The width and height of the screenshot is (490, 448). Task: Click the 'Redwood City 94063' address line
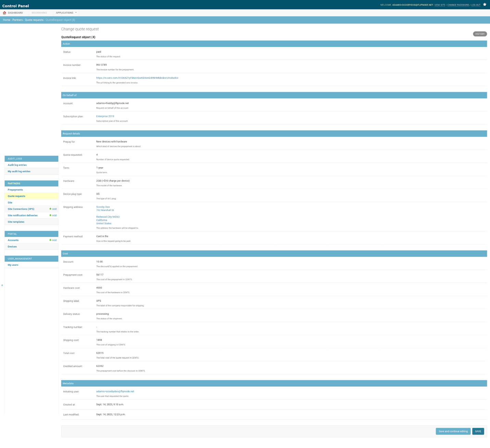pos(108,217)
